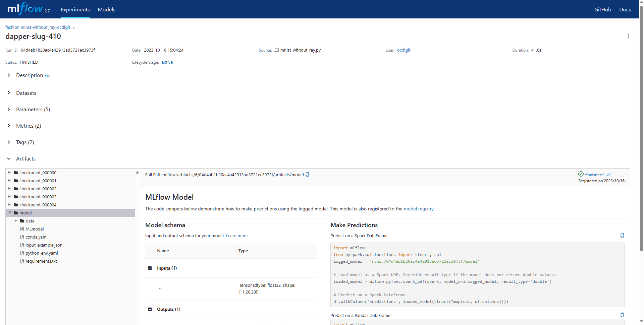Copy the Spark DataFrame code snippet

[622, 236]
